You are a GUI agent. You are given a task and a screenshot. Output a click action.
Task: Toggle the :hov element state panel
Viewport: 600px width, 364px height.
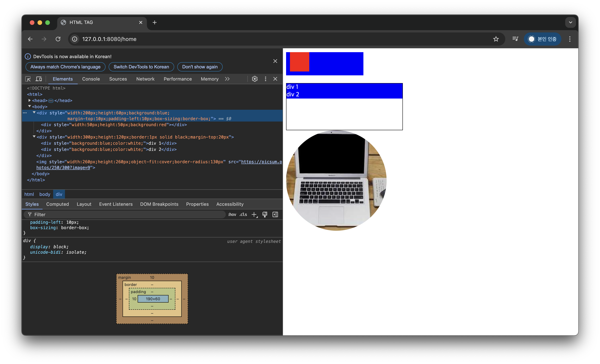(232, 214)
